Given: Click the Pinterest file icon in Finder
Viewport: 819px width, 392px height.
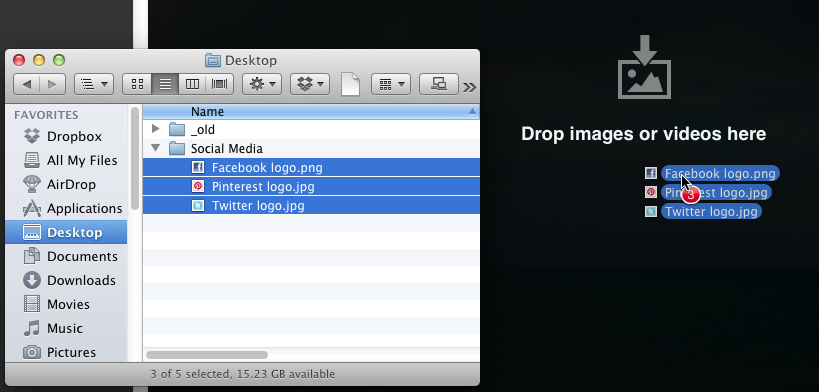Looking at the screenshot, I should 198,186.
